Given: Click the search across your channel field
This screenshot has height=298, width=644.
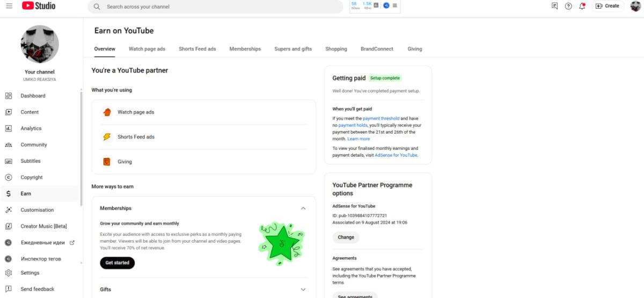Looking at the screenshot, I should click(x=215, y=6).
